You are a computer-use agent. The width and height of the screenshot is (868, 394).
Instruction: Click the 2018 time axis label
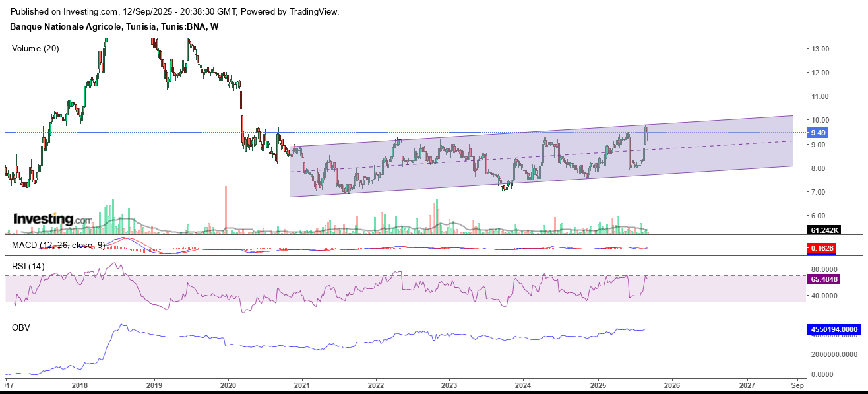[x=80, y=385]
